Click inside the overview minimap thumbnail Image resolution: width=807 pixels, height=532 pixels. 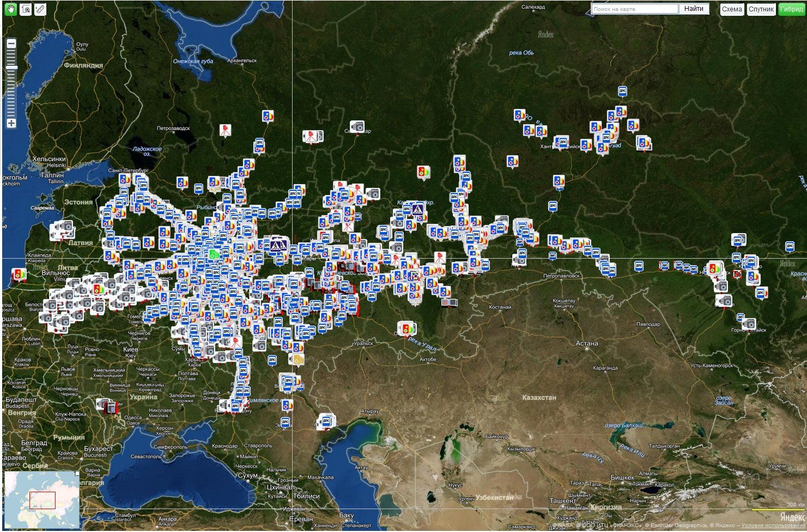coord(41,499)
